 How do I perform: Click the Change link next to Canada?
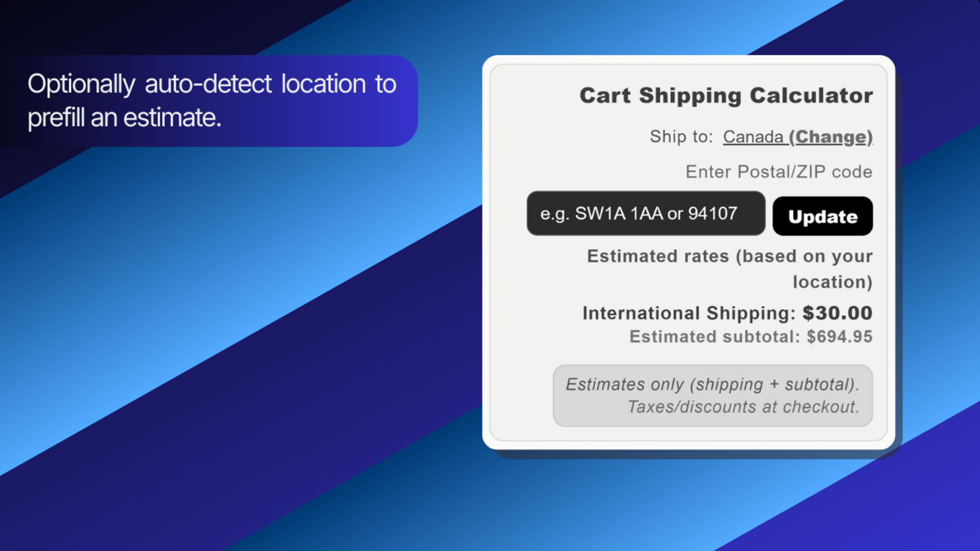(x=831, y=137)
